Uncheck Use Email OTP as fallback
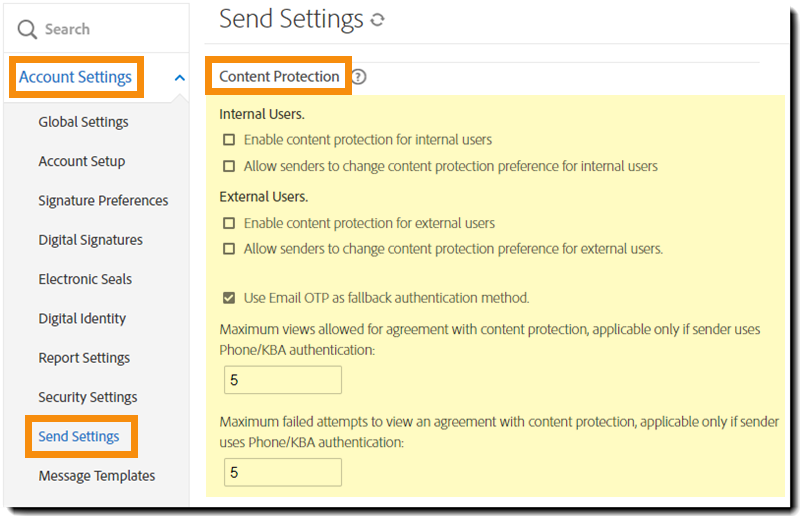 tap(229, 298)
